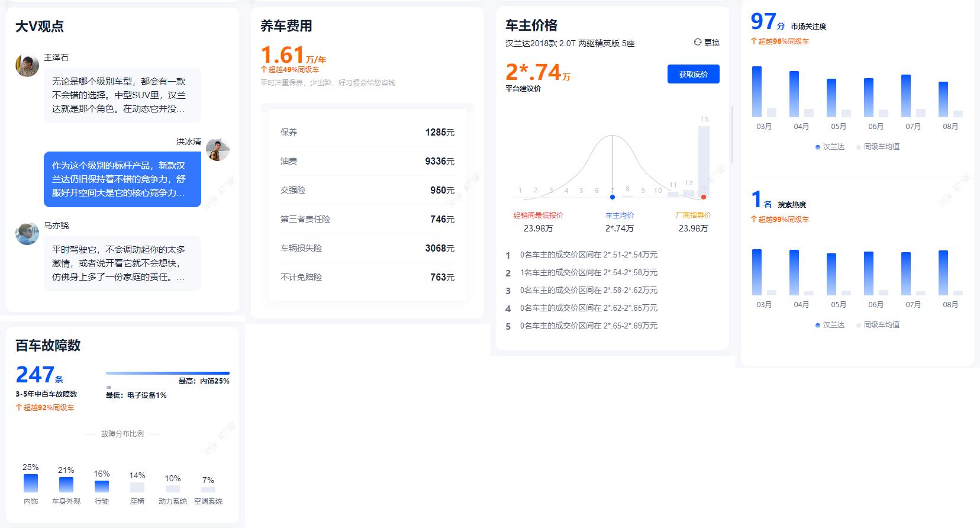Click the 空调系统 7% fault bar
Viewport: 980px width, 528px height.
click(x=208, y=490)
